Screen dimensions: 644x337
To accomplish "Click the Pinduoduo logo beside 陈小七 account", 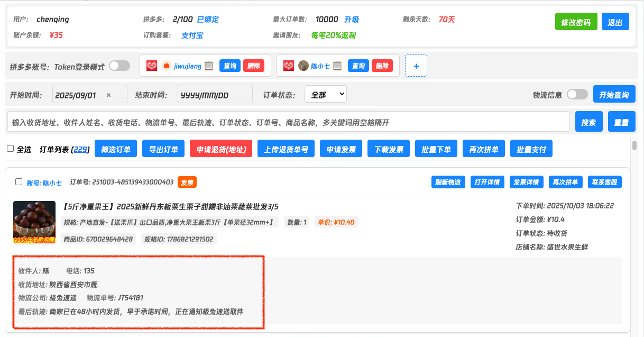I will click(289, 66).
